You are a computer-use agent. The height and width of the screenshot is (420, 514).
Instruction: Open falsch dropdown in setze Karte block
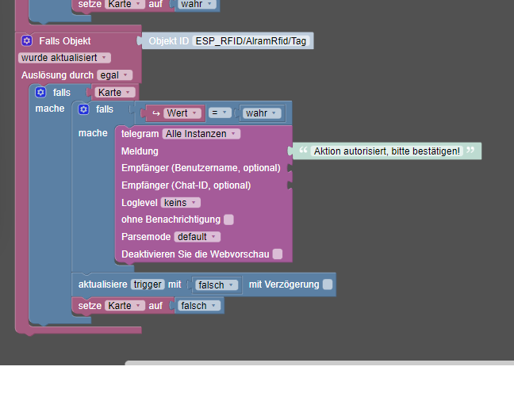(199, 306)
